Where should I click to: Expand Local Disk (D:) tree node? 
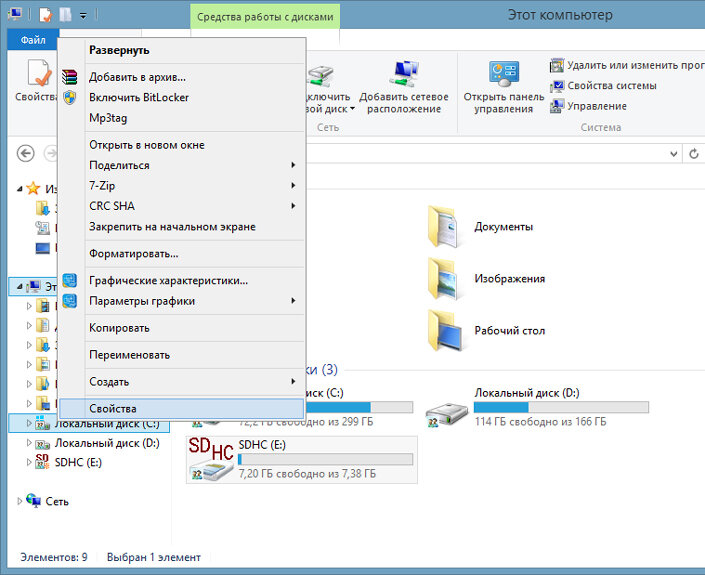click(x=29, y=443)
